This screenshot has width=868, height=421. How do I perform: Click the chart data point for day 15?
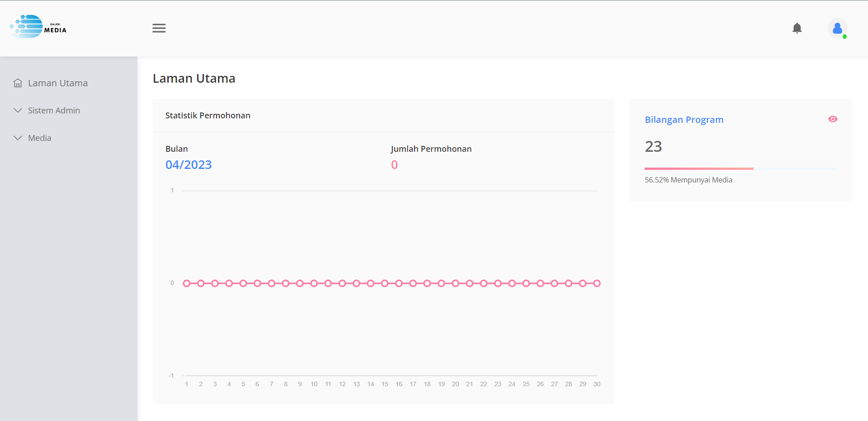click(385, 283)
